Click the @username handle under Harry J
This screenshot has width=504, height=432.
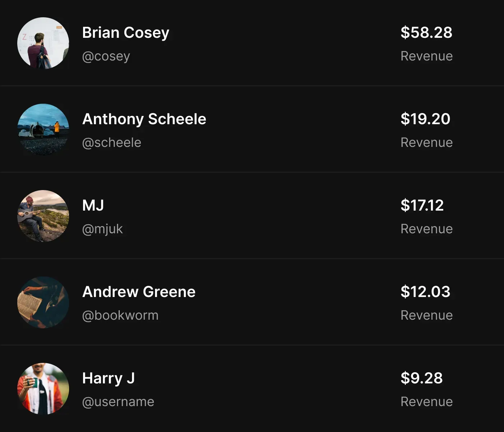[118, 402]
